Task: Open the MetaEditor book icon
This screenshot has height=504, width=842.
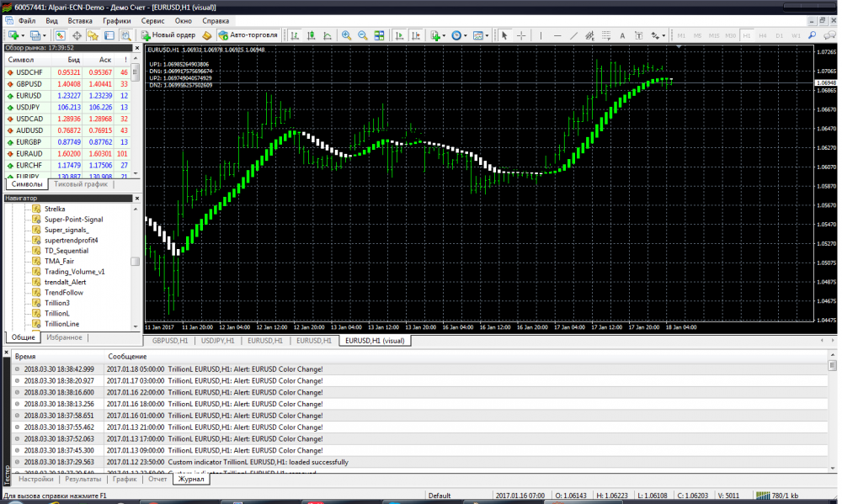Action: 207,35
